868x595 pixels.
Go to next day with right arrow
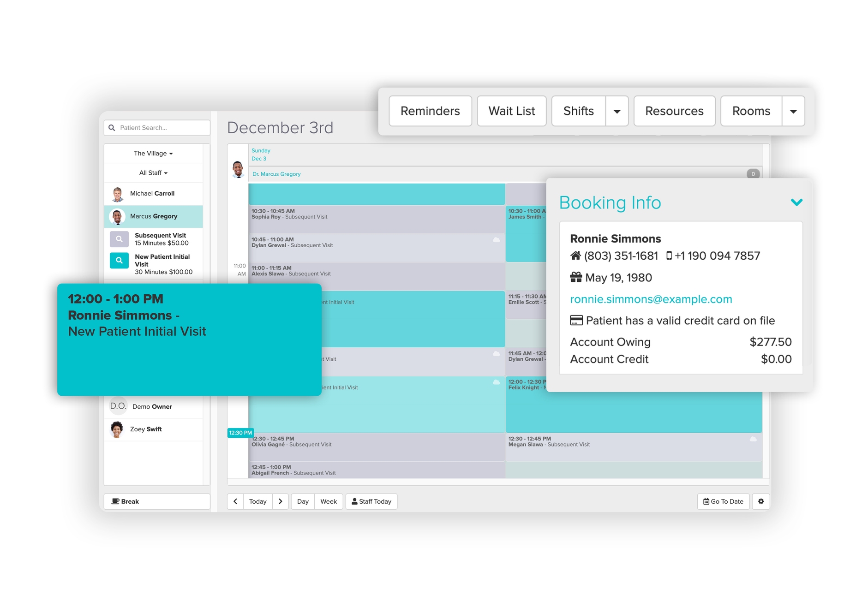click(x=281, y=501)
